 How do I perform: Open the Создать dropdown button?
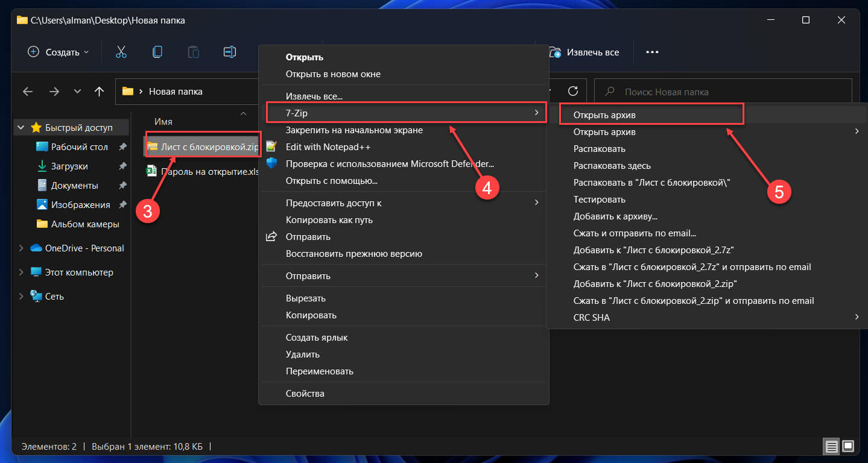click(58, 52)
